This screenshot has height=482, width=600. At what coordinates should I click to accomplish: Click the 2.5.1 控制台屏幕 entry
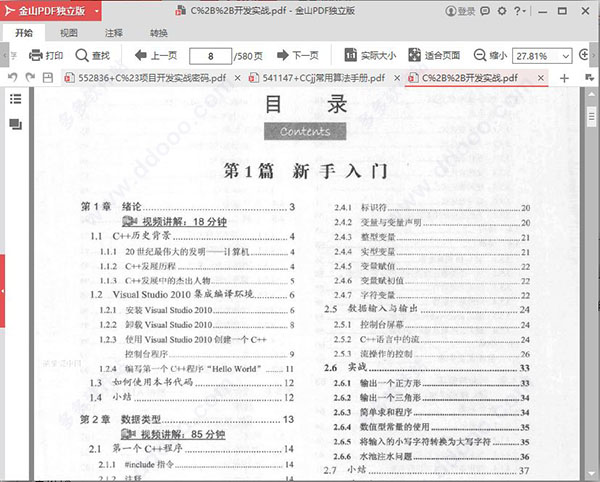[432, 325]
